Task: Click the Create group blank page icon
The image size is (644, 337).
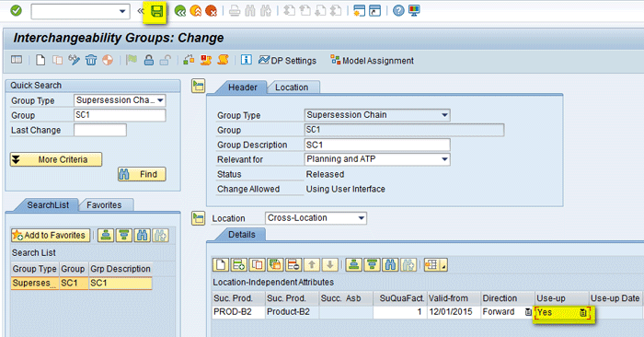Action: click(40, 61)
